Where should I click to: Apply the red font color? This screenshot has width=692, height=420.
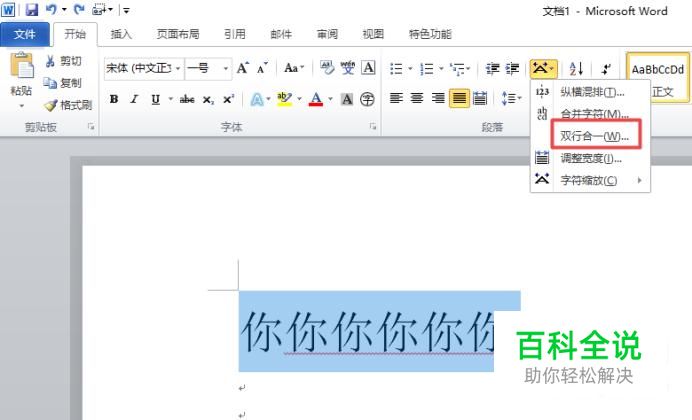[x=316, y=99]
